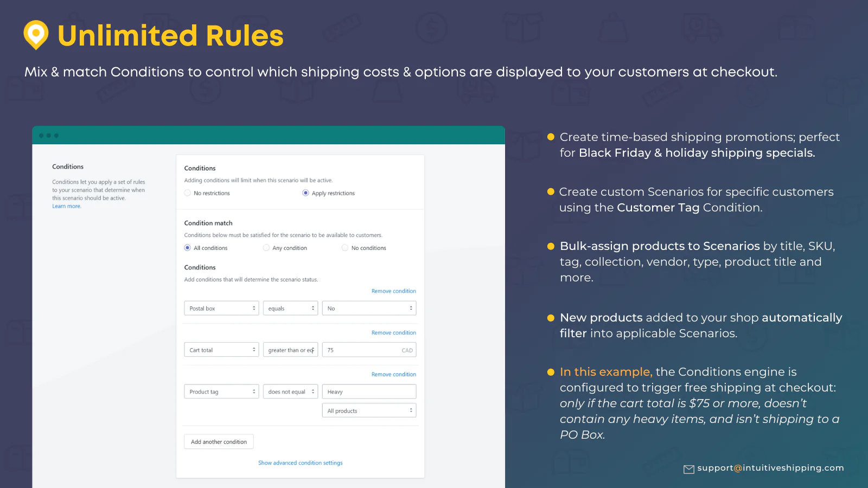
Task: Click the In this example orange text
Action: 606,372
